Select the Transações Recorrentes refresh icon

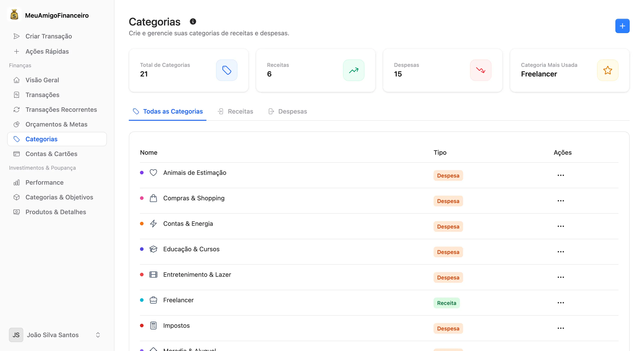coord(17,110)
